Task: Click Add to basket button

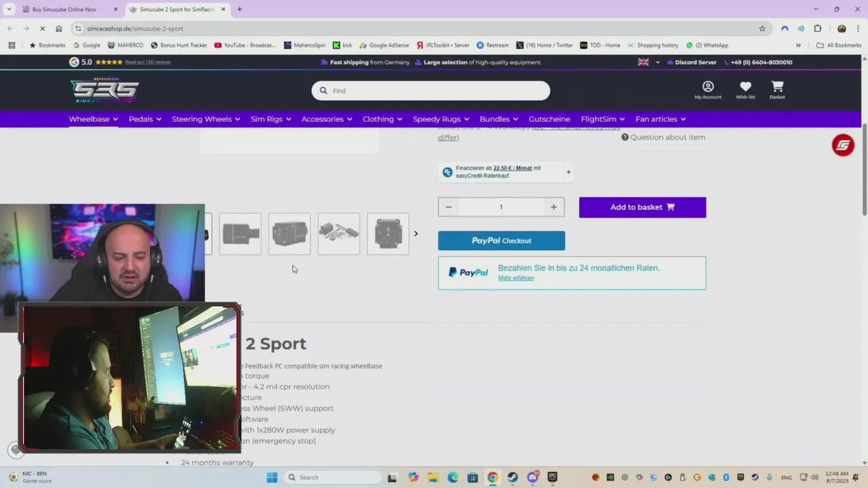Action: (x=642, y=207)
